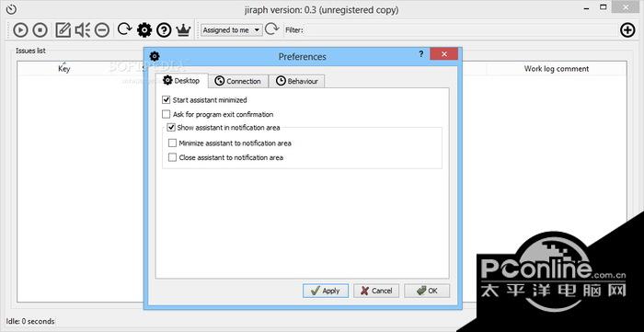The width and height of the screenshot is (644, 332).
Task: Click the crown registration icon
Action: click(x=184, y=30)
